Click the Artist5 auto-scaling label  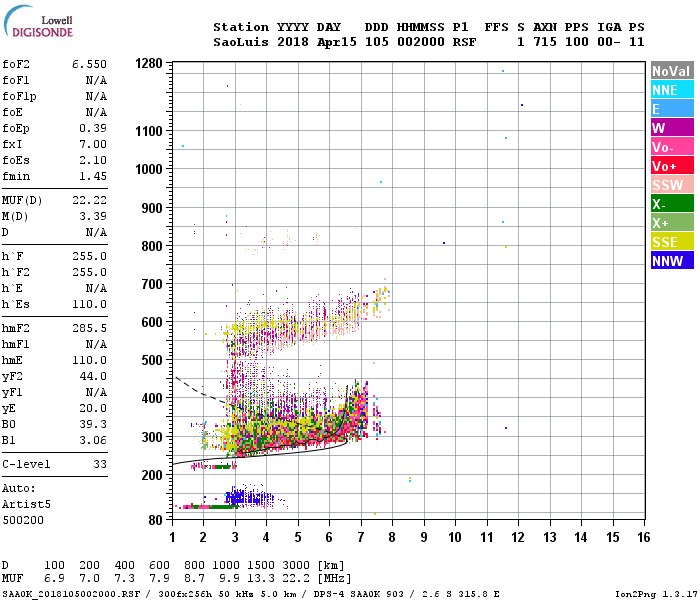pos(26,504)
